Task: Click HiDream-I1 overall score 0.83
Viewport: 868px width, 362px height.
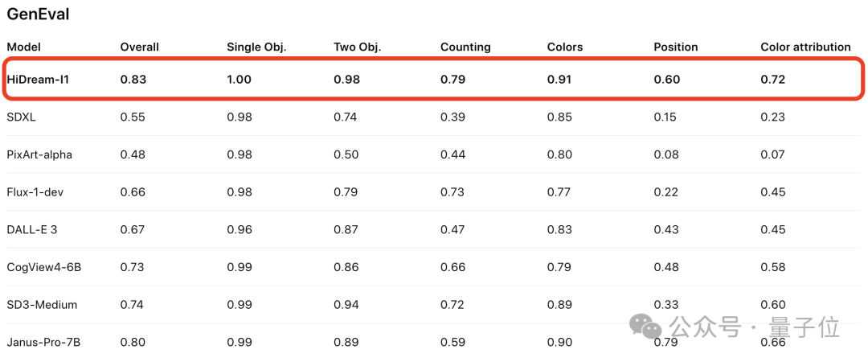Action: point(133,79)
